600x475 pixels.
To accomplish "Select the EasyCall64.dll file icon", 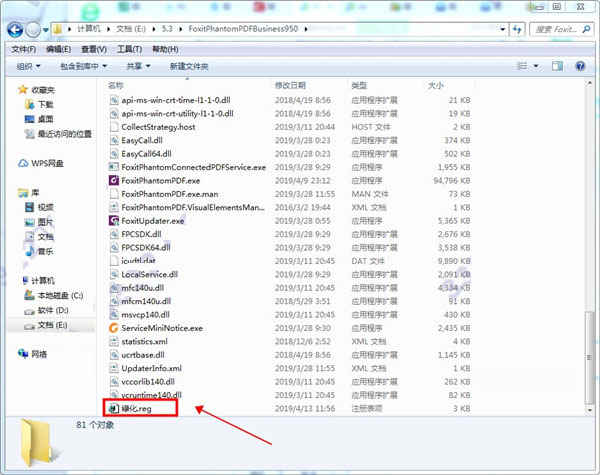I will click(x=114, y=153).
